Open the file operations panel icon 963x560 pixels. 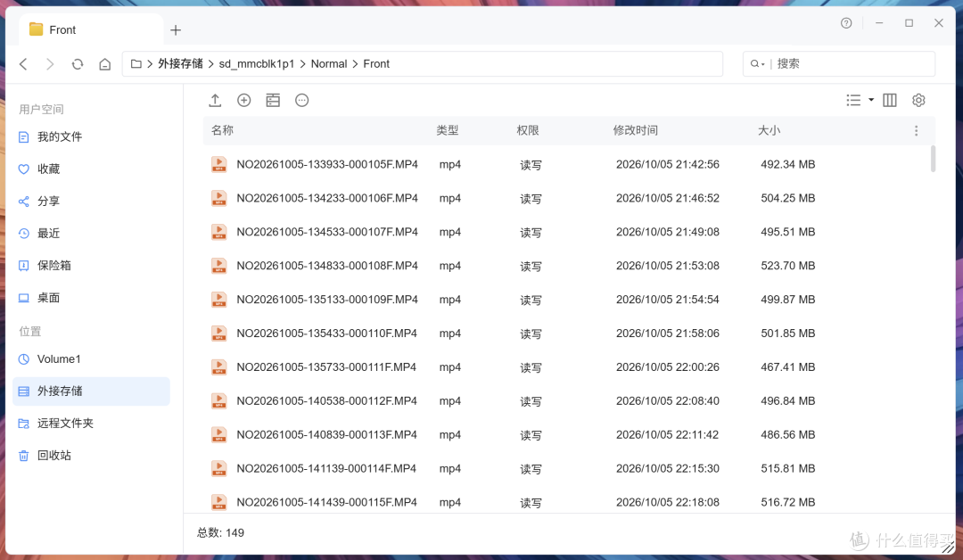(273, 100)
